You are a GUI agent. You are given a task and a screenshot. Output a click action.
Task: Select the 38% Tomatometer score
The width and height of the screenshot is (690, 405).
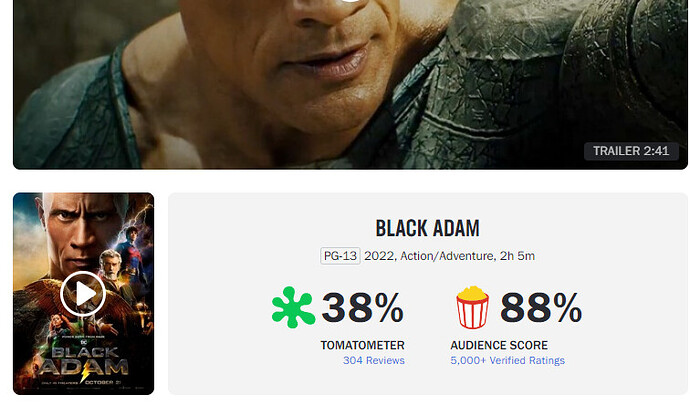click(x=363, y=308)
